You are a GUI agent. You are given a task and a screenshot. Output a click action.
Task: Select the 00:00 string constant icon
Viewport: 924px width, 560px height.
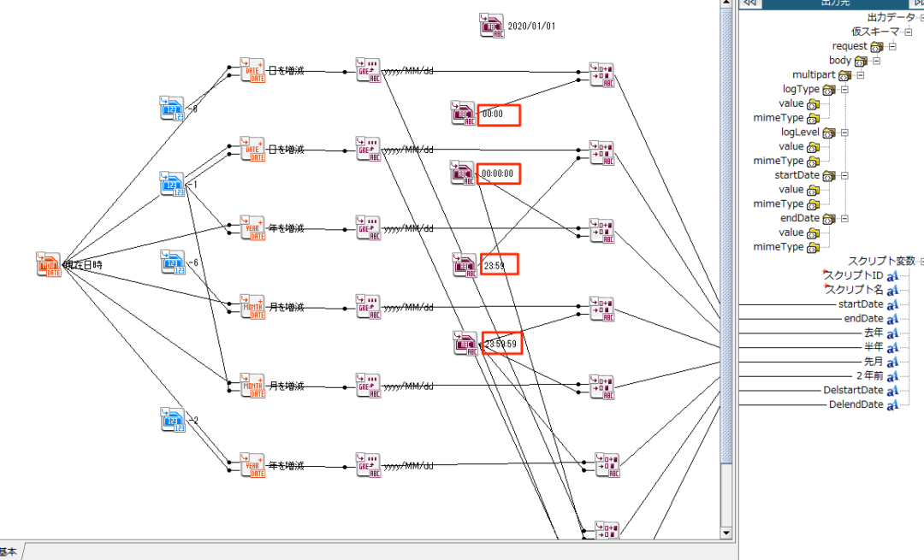pos(462,113)
